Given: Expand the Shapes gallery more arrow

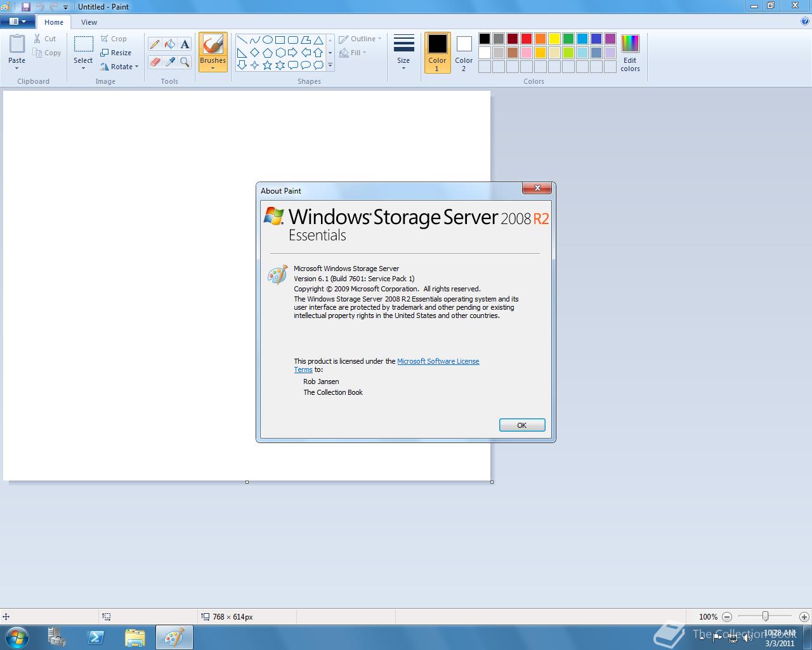Looking at the screenshot, I should pos(330,65).
